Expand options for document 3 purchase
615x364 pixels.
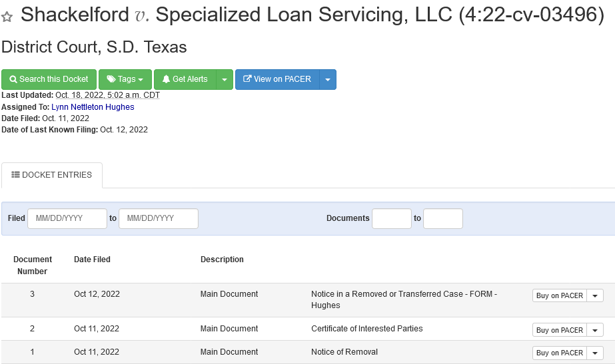(595, 295)
